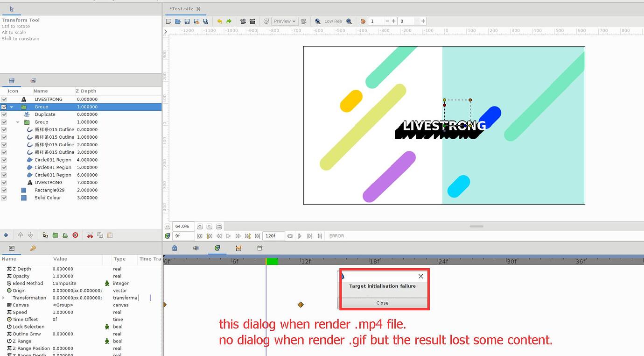This screenshot has height=356, width=644.
Task: Close the Target initialisation failure dialog
Action: (383, 303)
